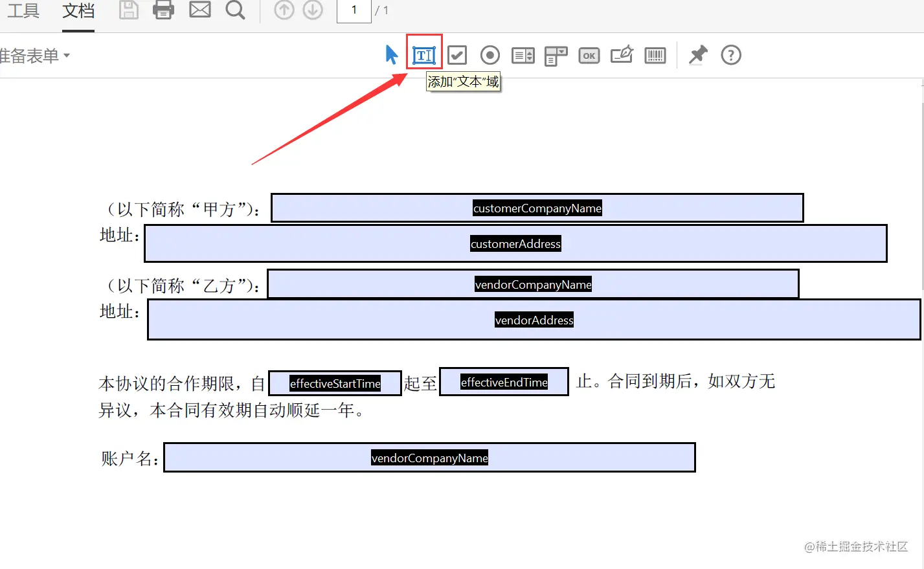Switch to the 工具 tab
Screen dimensions: 924x569
(23, 10)
